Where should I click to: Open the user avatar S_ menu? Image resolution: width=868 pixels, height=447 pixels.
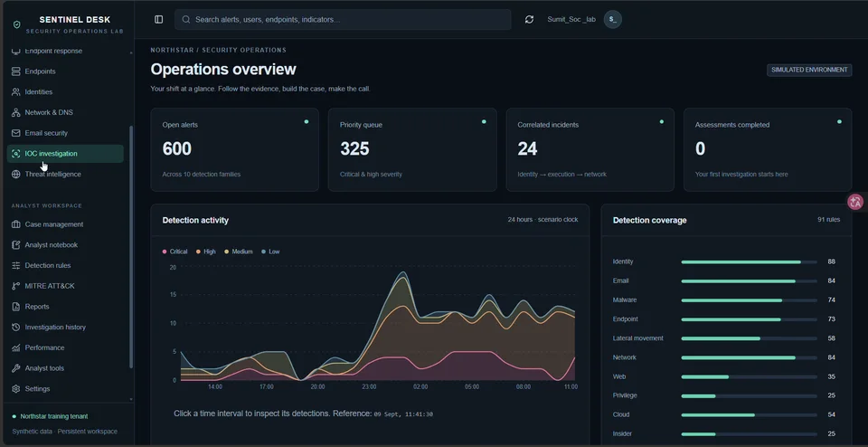coord(613,19)
